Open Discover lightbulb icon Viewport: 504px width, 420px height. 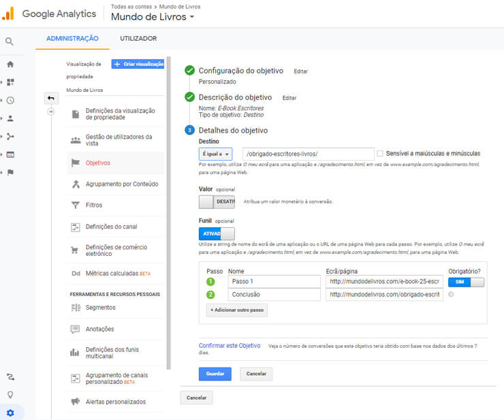(x=10, y=395)
